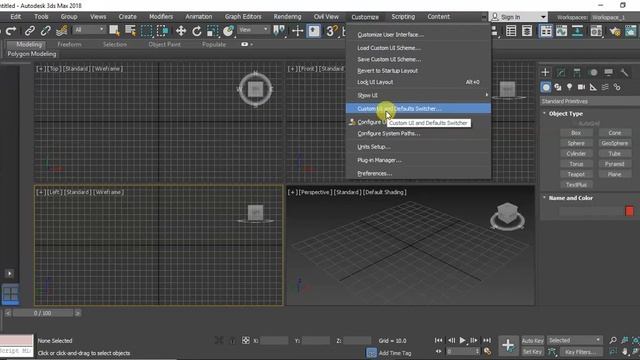Viewport: 640px width, 360px height.
Task: Click the Select and Manipulate crosshair icon
Action: coord(298,31)
